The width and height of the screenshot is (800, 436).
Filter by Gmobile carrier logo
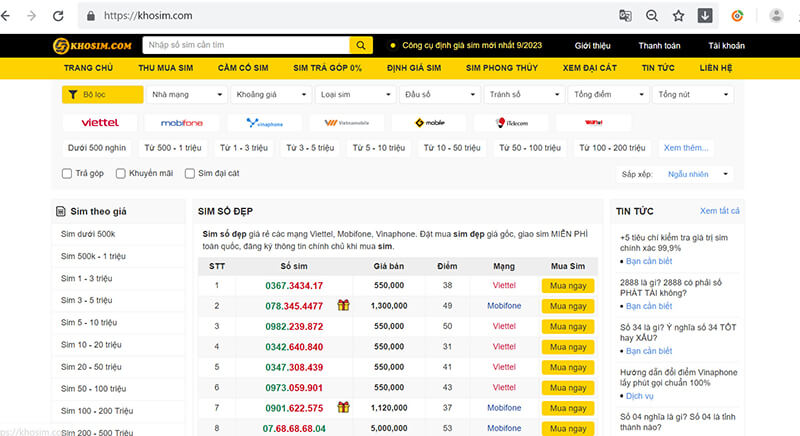429,122
